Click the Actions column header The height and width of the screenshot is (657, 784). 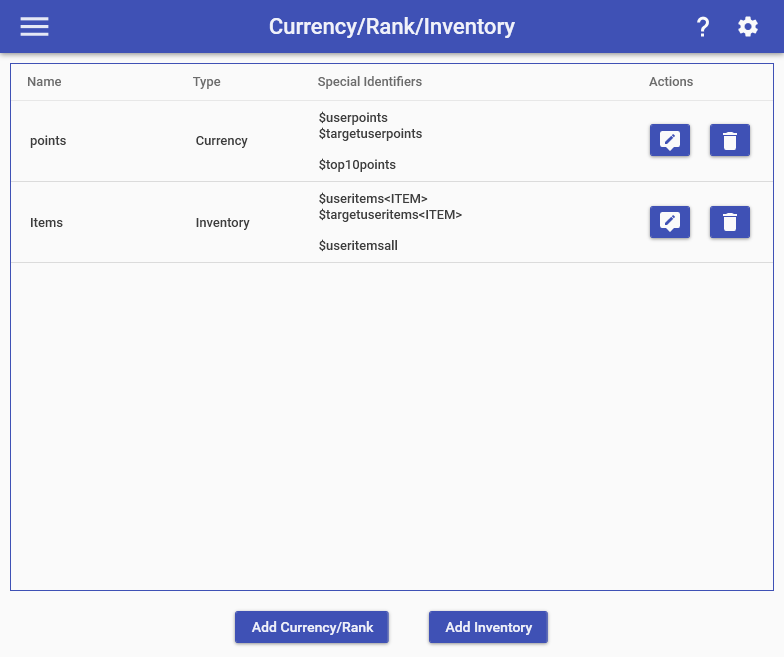coord(671,82)
